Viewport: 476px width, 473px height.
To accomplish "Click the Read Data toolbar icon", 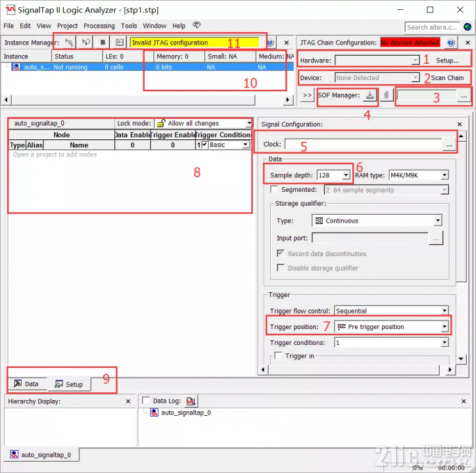I will tap(120, 42).
